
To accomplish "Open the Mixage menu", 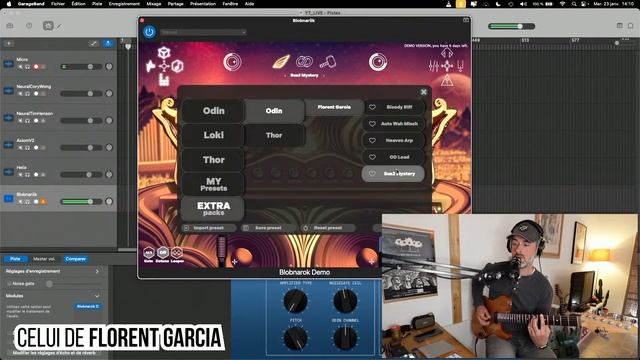I will pos(153,4).
